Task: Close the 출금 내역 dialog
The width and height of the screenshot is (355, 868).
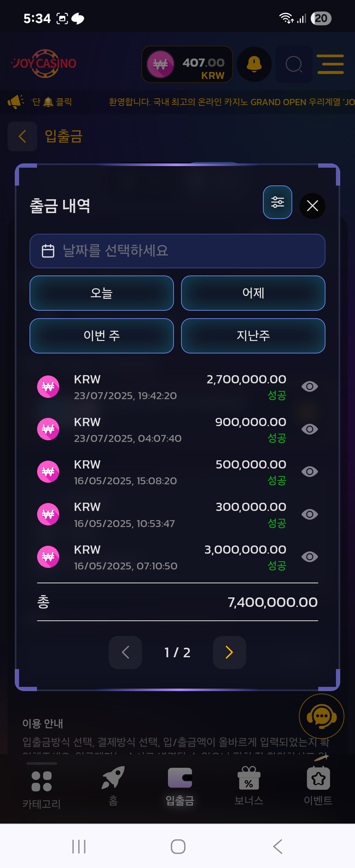Action: pyautogui.click(x=312, y=205)
